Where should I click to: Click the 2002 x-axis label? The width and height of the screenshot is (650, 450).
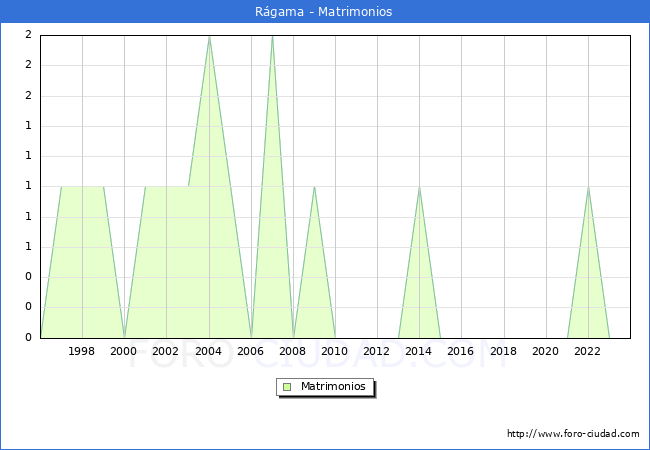click(165, 351)
